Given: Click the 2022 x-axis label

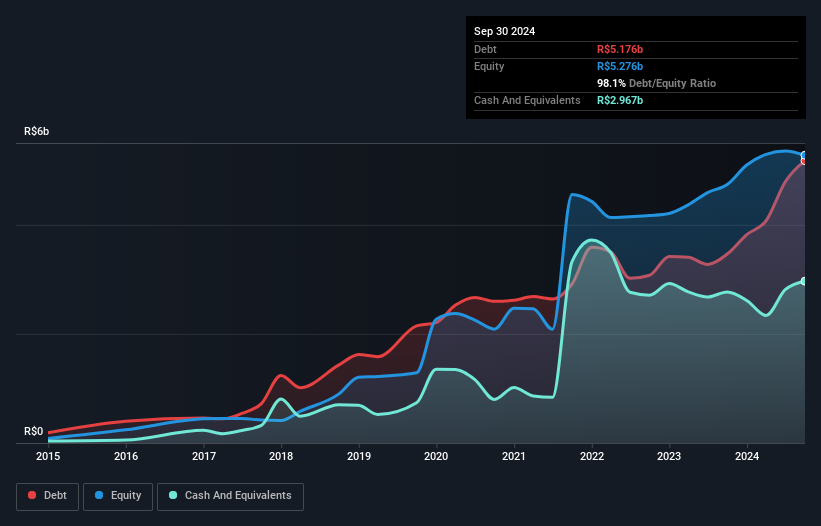Looking at the screenshot, I should 592,456.
